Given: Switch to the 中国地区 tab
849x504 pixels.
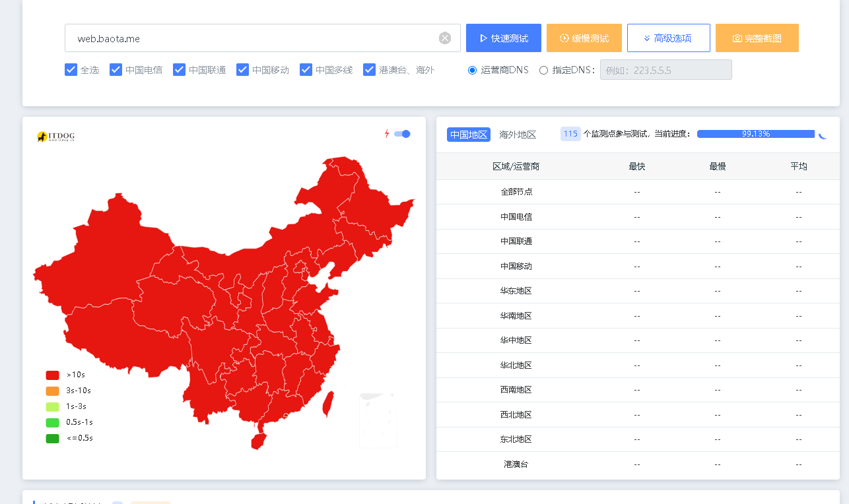Looking at the screenshot, I should click(469, 135).
